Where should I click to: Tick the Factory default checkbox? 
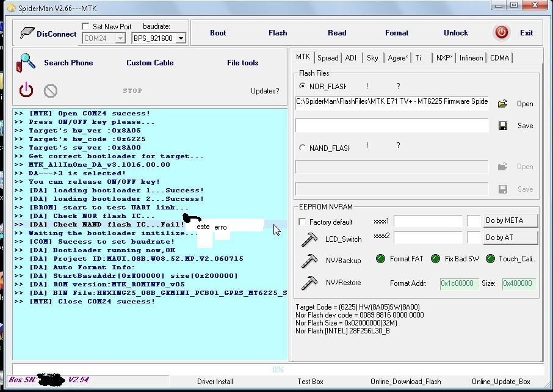pyautogui.click(x=302, y=222)
